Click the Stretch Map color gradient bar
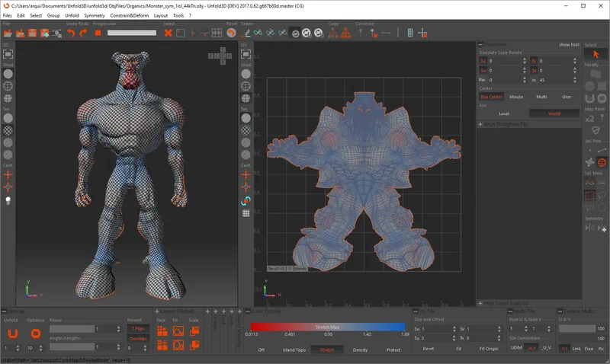The width and height of the screenshot is (610, 364). [x=327, y=326]
